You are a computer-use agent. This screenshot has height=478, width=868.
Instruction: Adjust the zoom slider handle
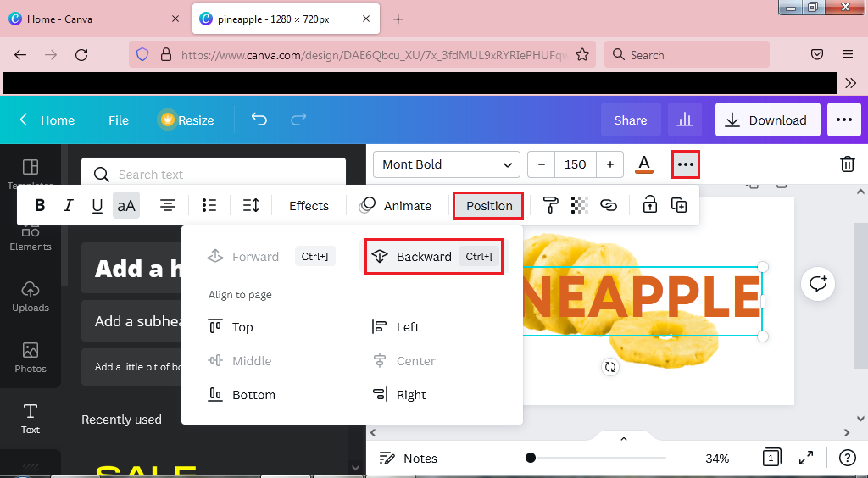(x=531, y=458)
